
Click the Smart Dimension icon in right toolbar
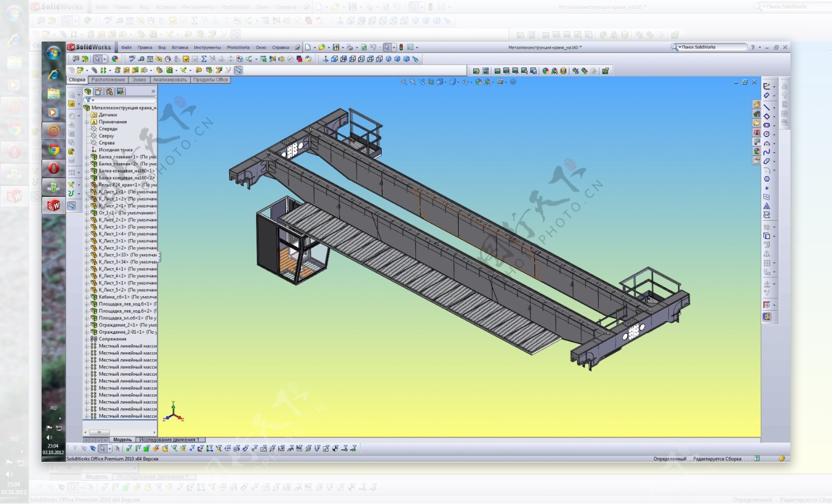point(766,95)
